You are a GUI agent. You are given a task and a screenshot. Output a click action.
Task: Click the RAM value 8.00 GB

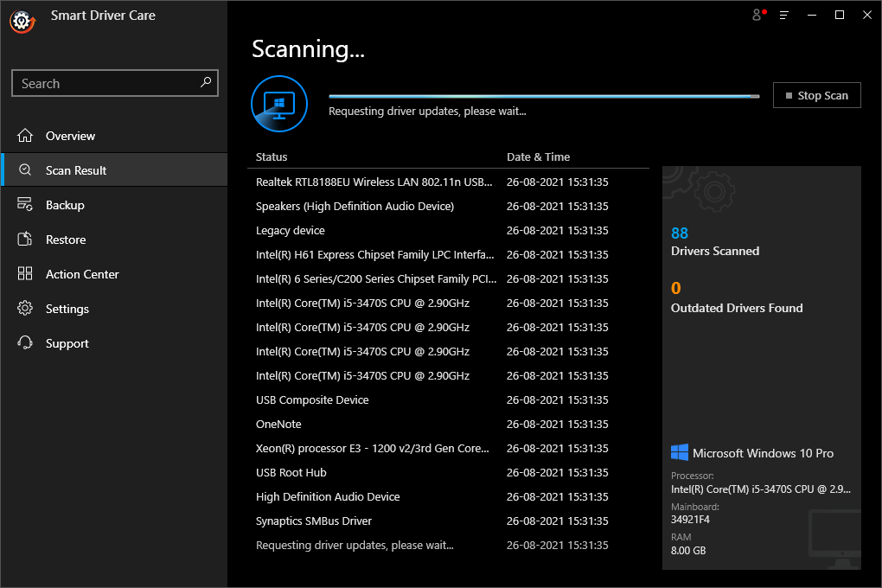pos(688,550)
